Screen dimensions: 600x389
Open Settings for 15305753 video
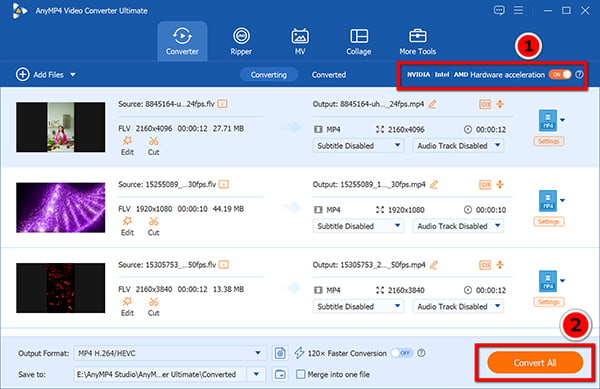coord(549,302)
